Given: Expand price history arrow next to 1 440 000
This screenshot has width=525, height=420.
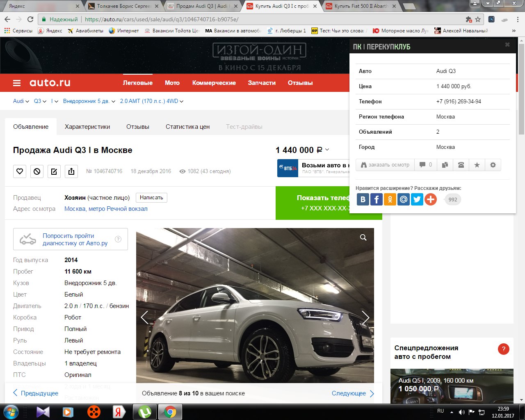Looking at the screenshot, I should (327, 150).
